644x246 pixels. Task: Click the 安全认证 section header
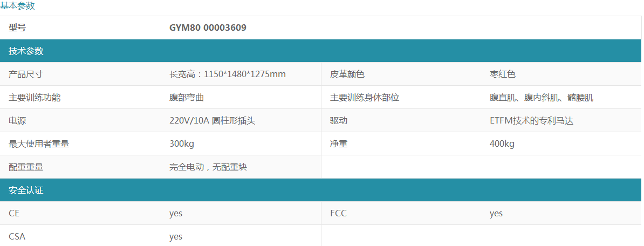click(26, 190)
